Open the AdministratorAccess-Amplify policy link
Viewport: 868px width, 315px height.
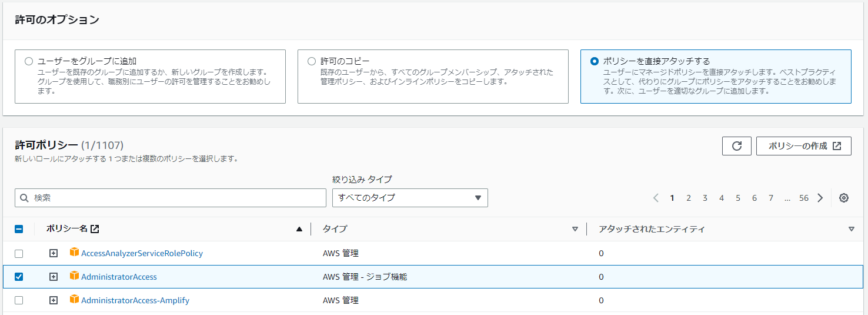[135, 300]
